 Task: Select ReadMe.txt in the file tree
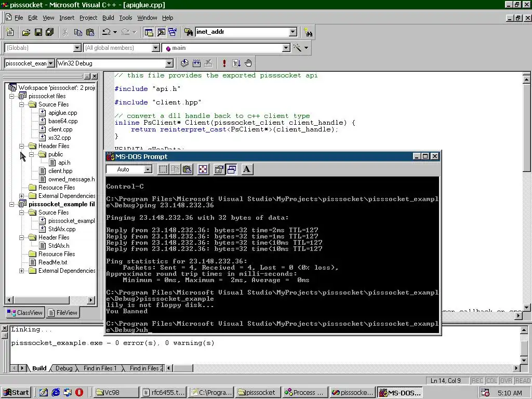coord(52,262)
